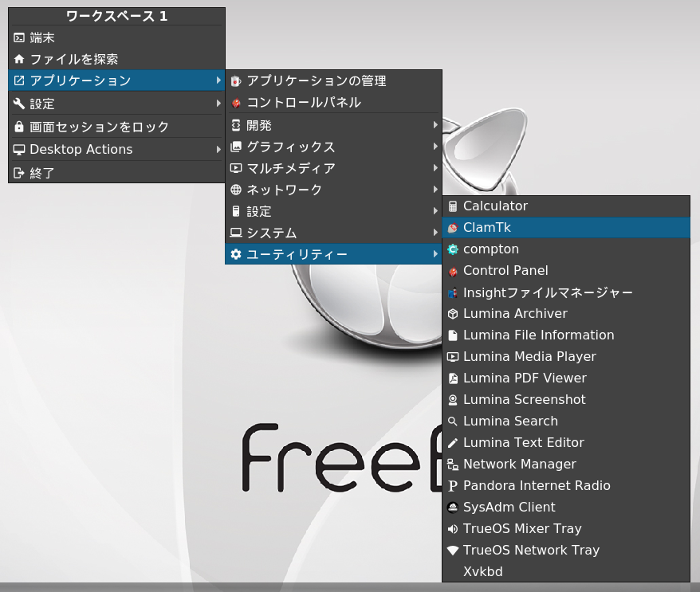This screenshot has width=700, height=592.
Task: Click the Control Panel icon in utilities list
Action: tap(453, 271)
